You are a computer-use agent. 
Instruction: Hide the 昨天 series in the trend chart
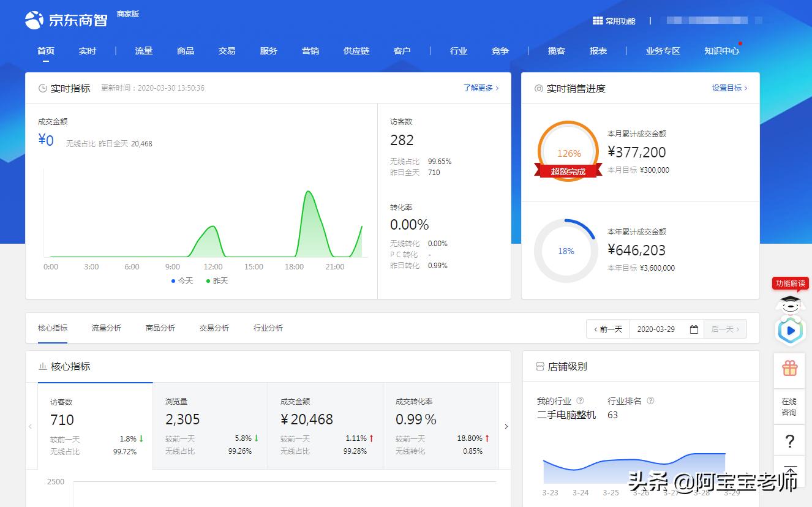pos(217,280)
